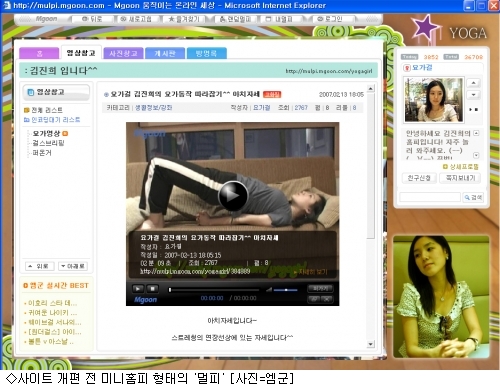This screenshot has width=500, height=390.
Task: Open the 사진창고 tab
Action: (123, 53)
